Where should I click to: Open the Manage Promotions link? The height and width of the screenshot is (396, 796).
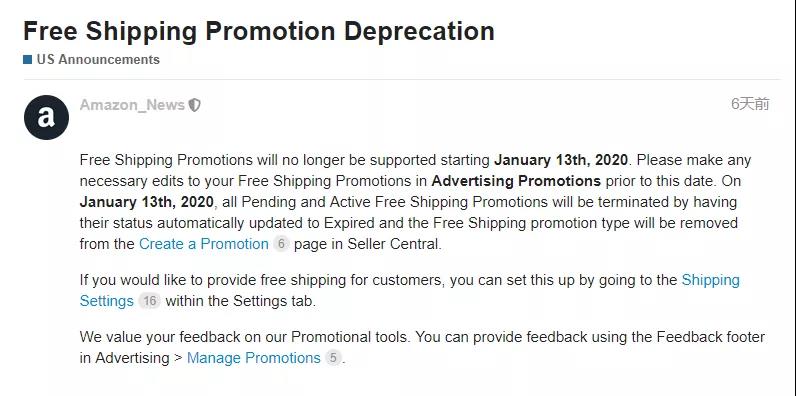tap(254, 358)
